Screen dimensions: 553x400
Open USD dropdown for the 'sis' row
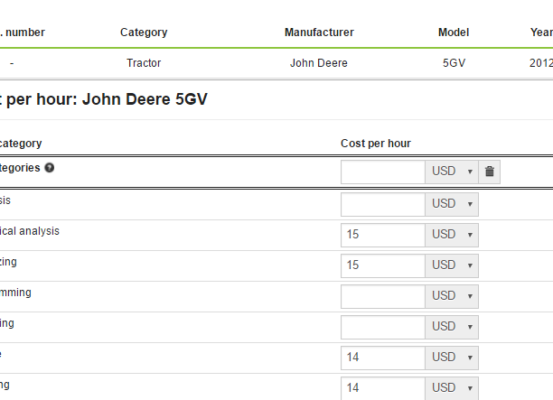coord(452,204)
